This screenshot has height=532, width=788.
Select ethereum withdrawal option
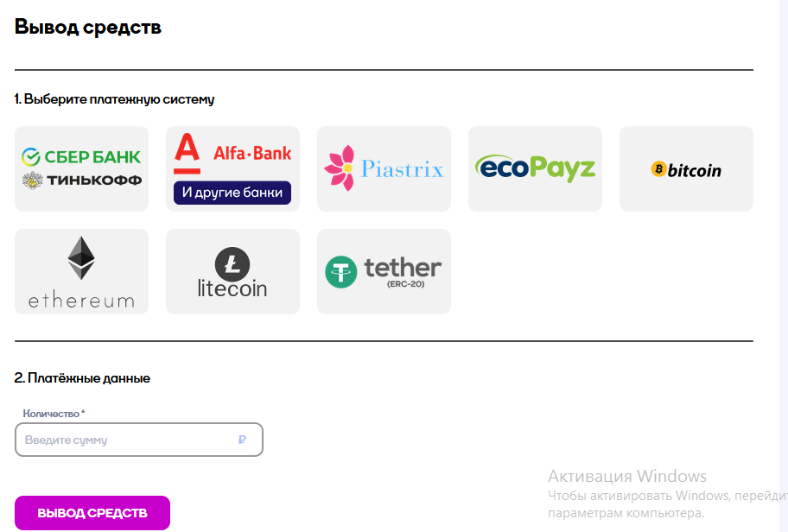click(x=81, y=272)
